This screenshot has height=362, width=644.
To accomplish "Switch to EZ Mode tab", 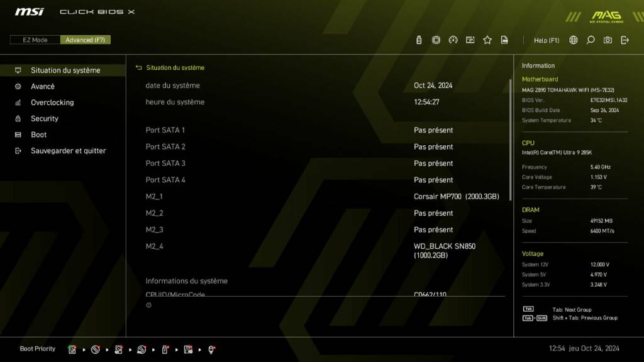I will [35, 40].
